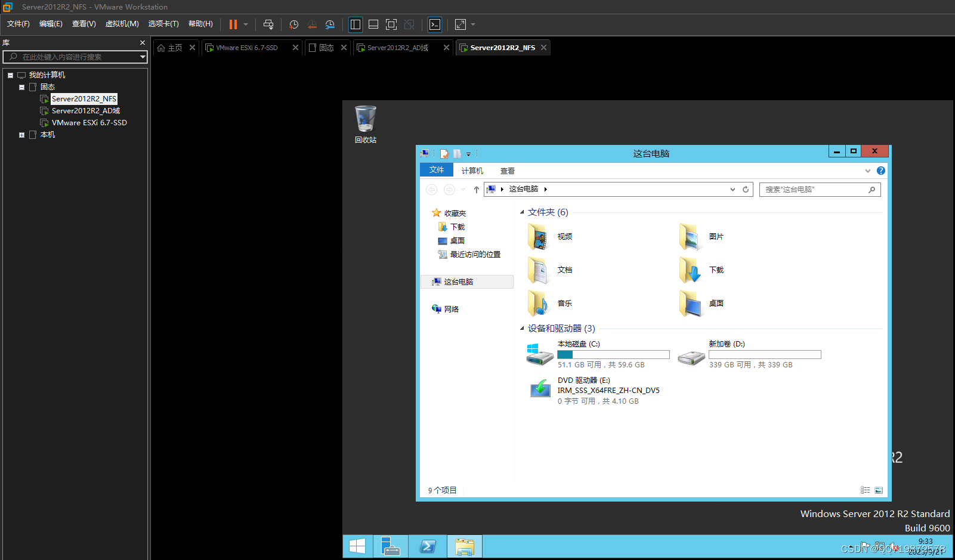Open the address bar history dropdown
The height and width of the screenshot is (560, 955).
tap(733, 190)
